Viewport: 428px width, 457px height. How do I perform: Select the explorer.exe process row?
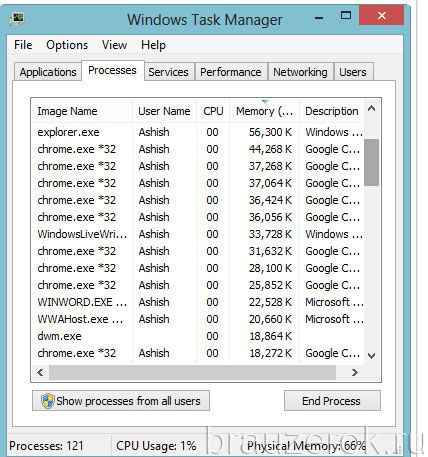[x=197, y=132]
